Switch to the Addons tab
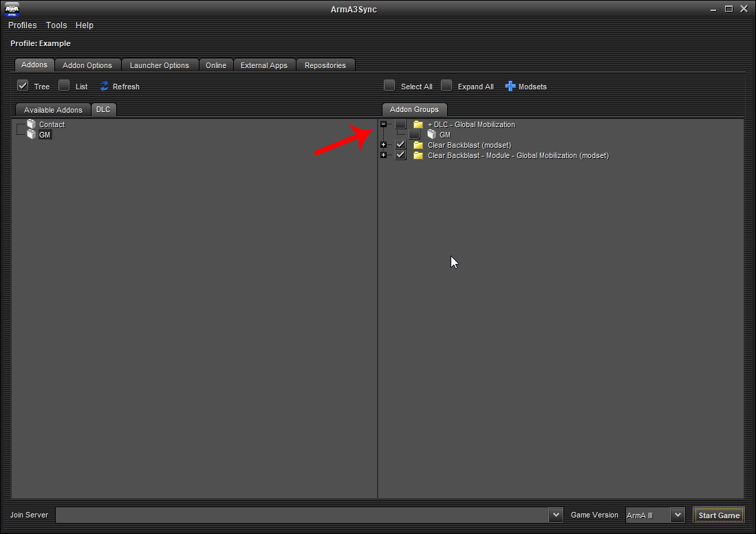This screenshot has width=756, height=534. (34, 65)
